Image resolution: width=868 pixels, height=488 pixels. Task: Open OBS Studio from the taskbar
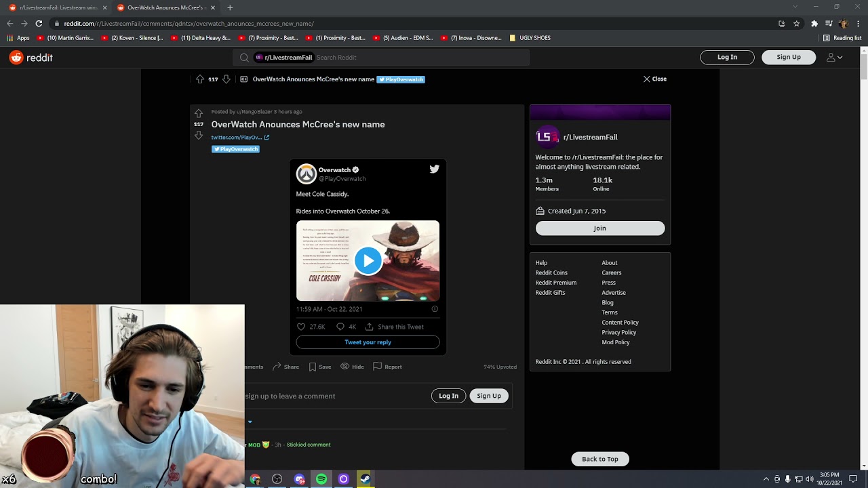tap(277, 479)
